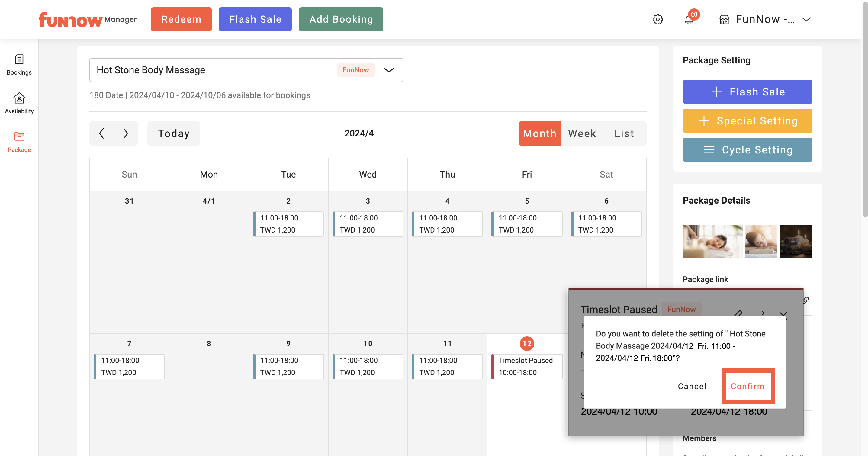Click the Package link label

705,279
